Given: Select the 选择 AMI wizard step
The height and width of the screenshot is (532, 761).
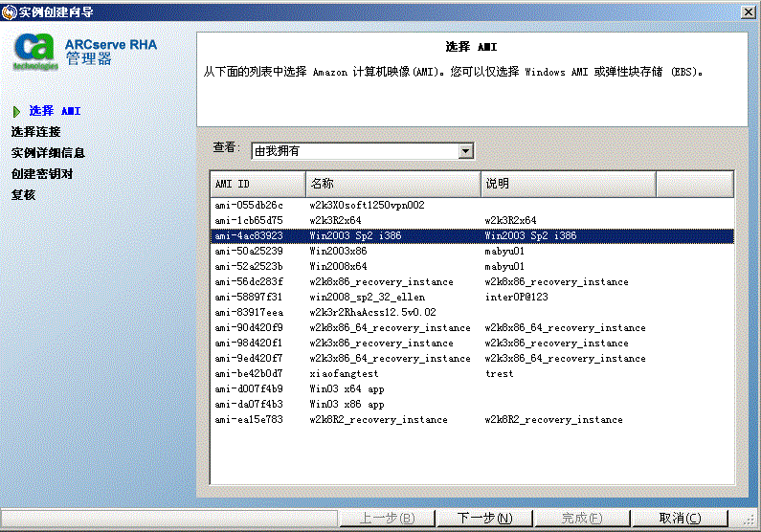Looking at the screenshot, I should [x=55, y=111].
